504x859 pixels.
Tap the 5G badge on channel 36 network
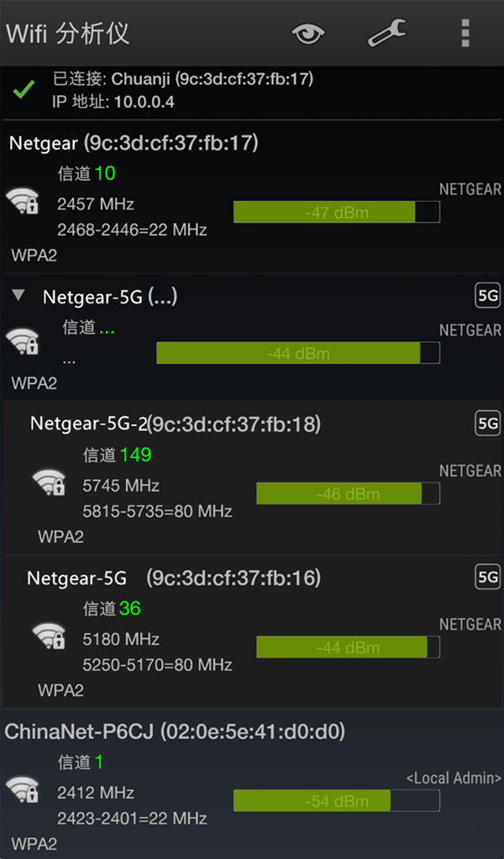pos(488,577)
